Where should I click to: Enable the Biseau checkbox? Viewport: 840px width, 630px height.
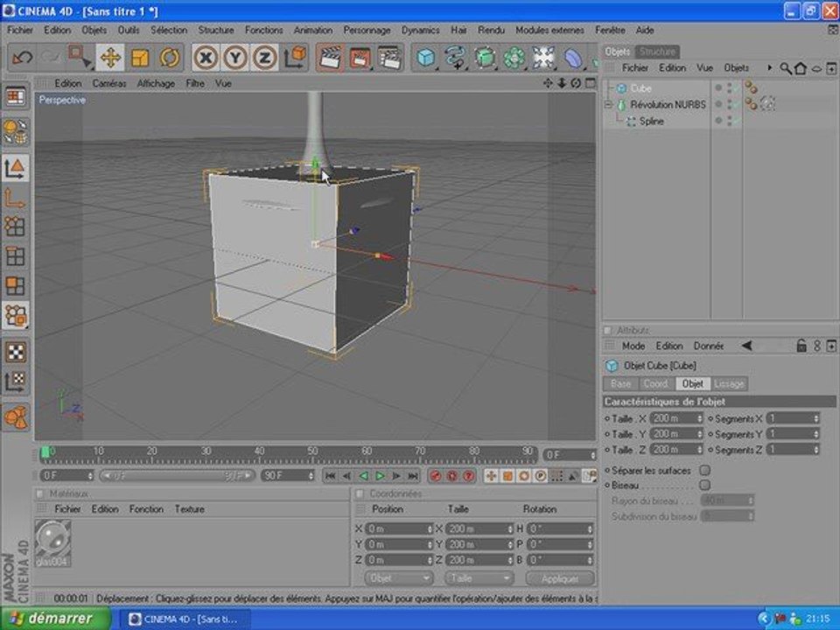pos(705,486)
